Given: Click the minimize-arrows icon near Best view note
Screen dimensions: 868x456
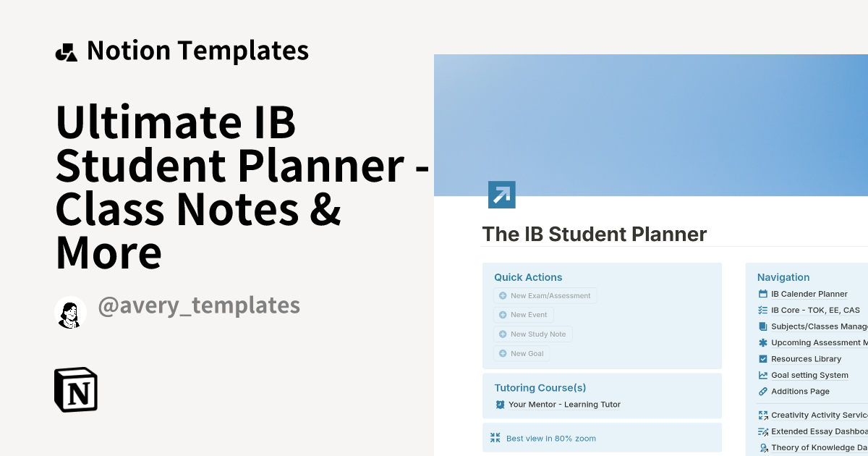Looking at the screenshot, I should point(495,437).
